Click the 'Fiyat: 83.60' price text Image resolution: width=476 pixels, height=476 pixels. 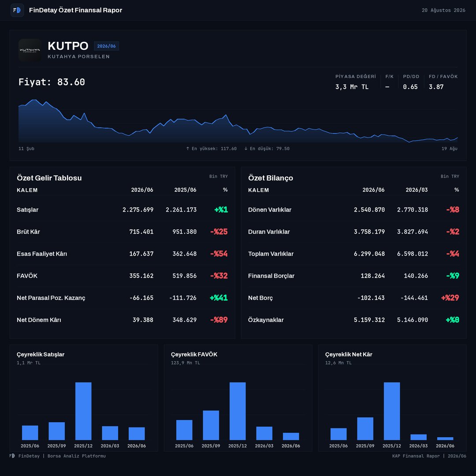coord(52,82)
